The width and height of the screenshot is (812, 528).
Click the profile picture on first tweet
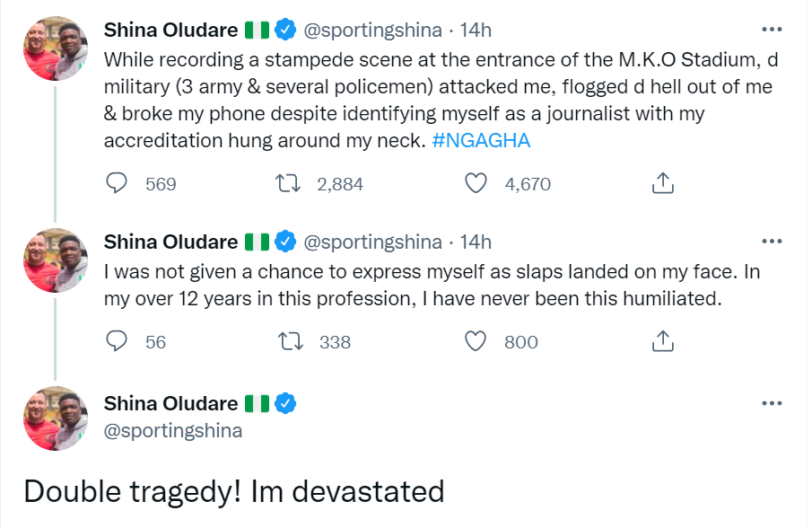[55, 48]
